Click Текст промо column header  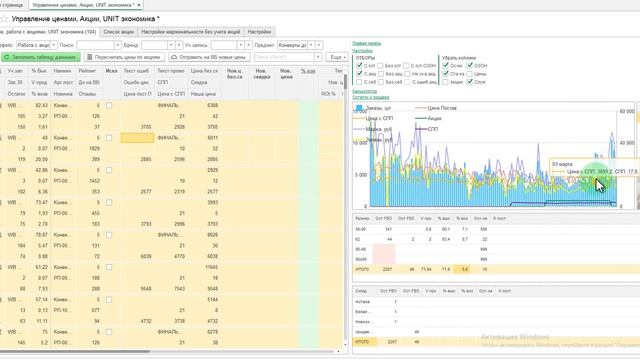point(171,71)
